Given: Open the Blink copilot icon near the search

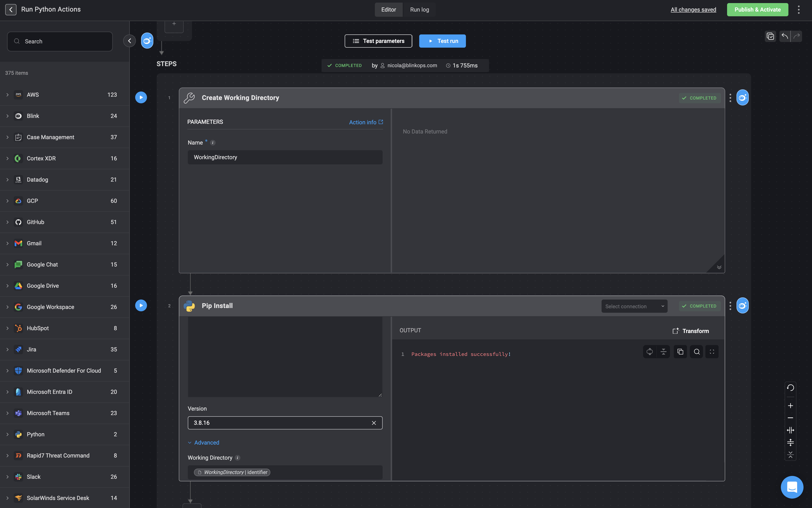Looking at the screenshot, I should (x=147, y=41).
